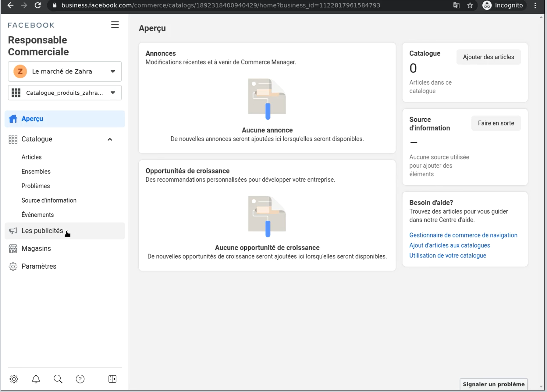547x392 pixels.
Task: Click the Besoin d'aide? heading
Action: click(x=431, y=202)
